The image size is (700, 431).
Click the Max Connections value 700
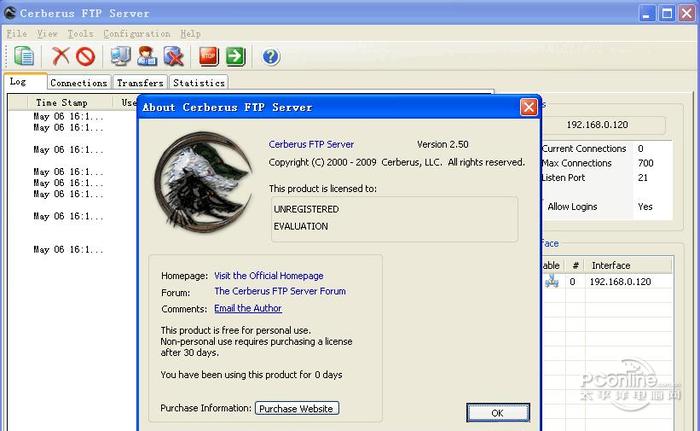[x=646, y=163]
